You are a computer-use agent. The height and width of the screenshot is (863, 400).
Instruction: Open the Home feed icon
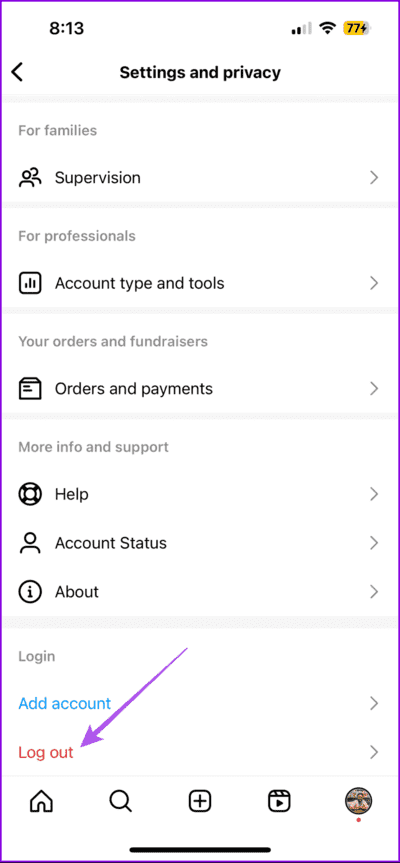42,801
